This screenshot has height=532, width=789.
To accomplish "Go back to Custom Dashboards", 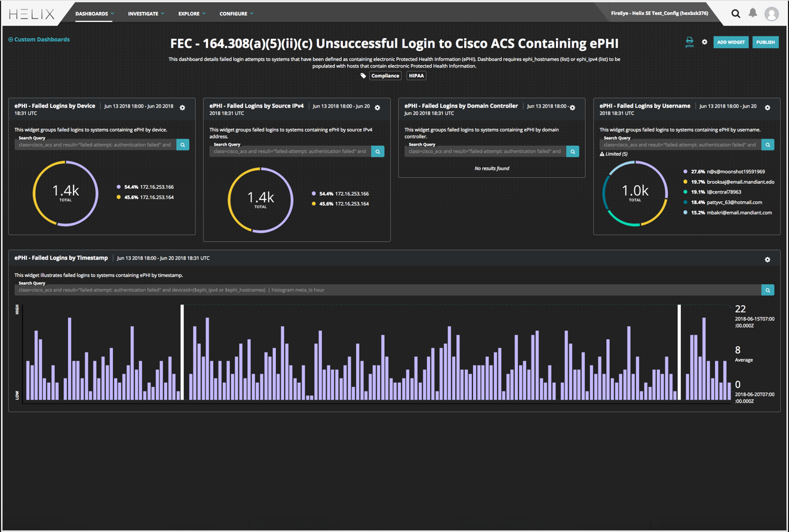I will click(x=39, y=39).
